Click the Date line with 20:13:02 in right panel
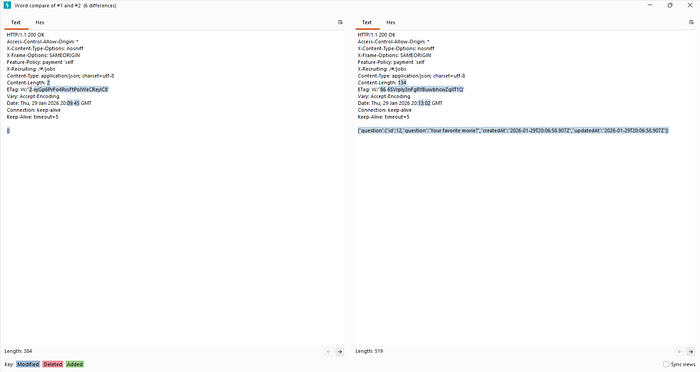Viewport: 700px width, 372px height. click(400, 103)
